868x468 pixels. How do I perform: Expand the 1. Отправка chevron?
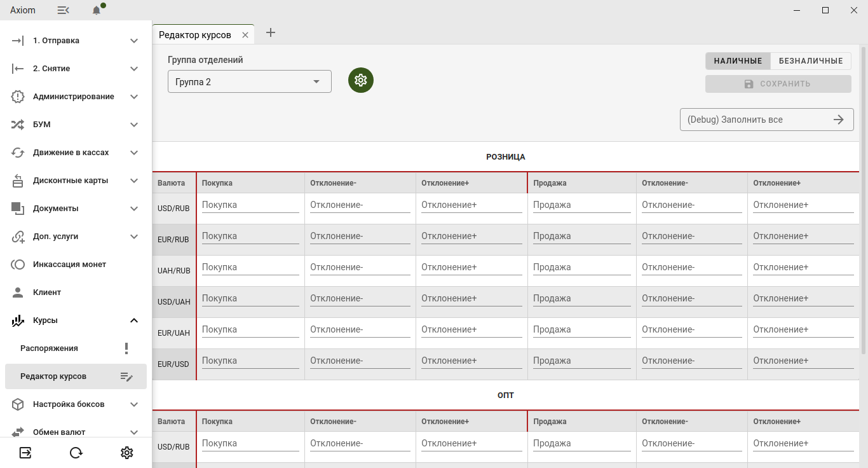coord(134,41)
